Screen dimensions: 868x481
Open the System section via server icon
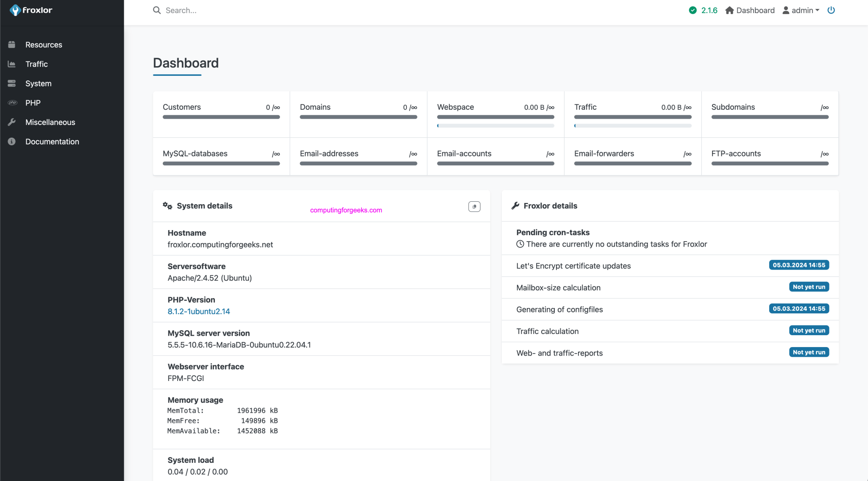pos(11,83)
